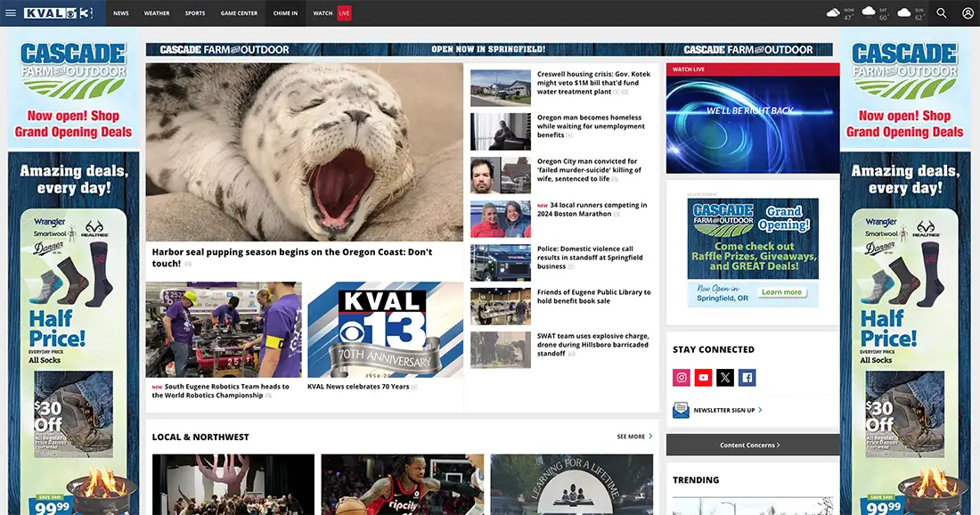Open Hillsboro SWAT standoff thumbnail
The width and height of the screenshot is (980, 515).
[501, 350]
